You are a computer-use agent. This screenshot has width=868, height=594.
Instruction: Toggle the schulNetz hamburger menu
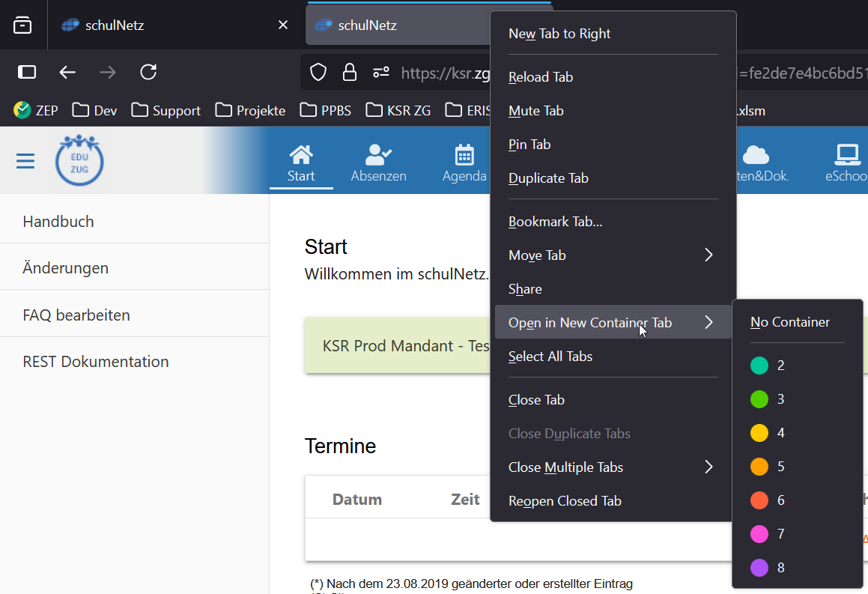click(25, 161)
